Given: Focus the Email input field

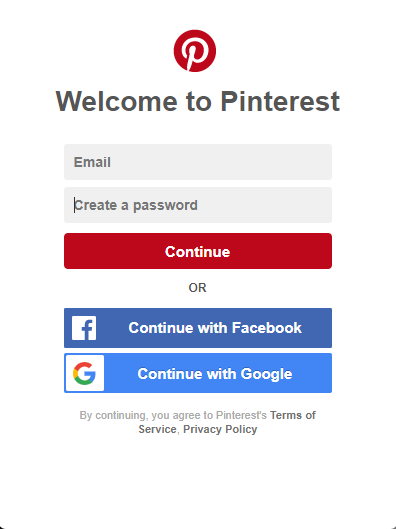Looking at the screenshot, I should (198, 162).
